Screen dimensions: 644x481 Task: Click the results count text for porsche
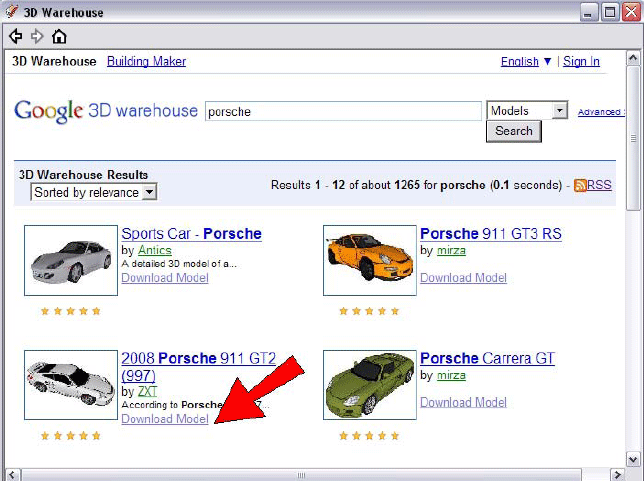pos(416,185)
